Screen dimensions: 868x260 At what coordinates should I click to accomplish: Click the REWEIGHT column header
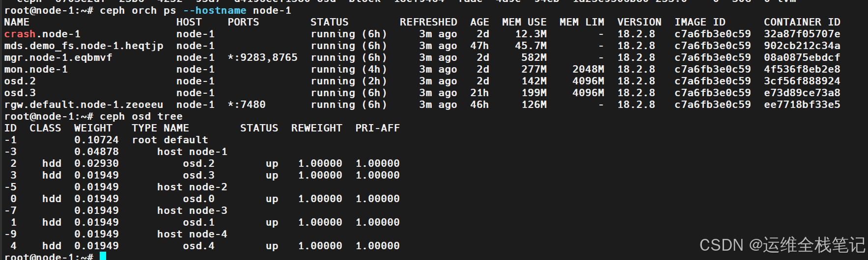click(x=317, y=128)
